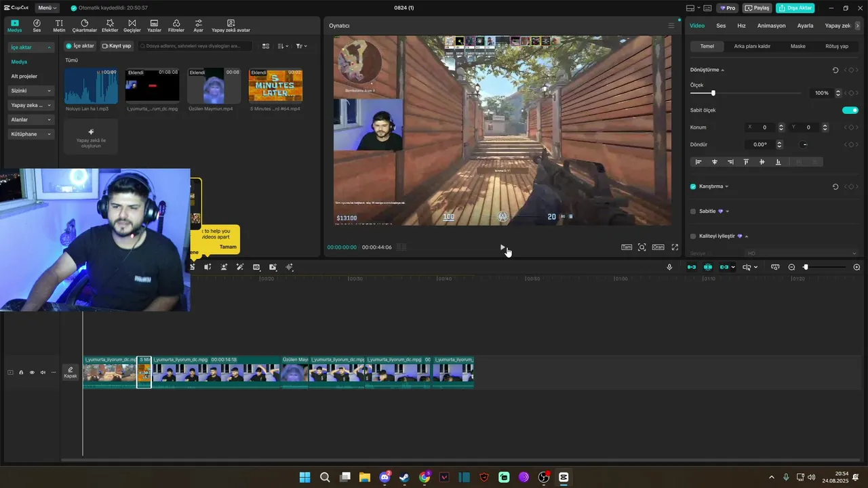Expand the Alanlar sidebar section
The width and height of the screenshot is (868, 488).
pyautogui.click(x=31, y=119)
